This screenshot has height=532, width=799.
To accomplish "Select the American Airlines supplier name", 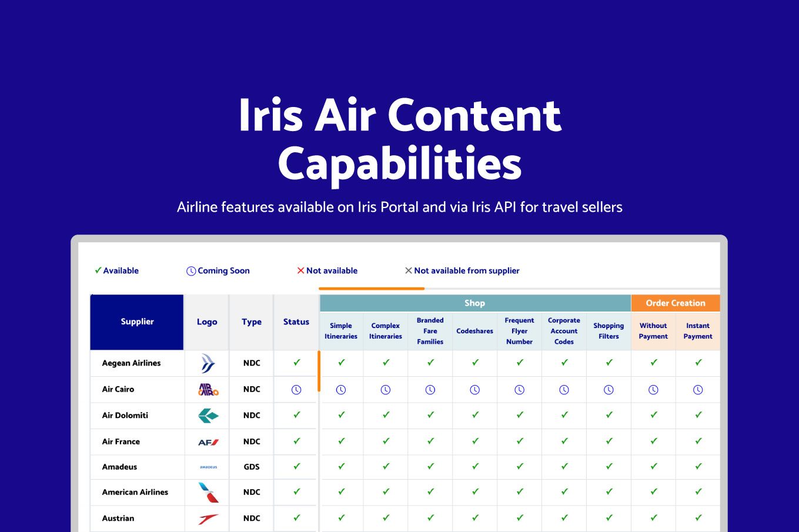I will pos(135,492).
